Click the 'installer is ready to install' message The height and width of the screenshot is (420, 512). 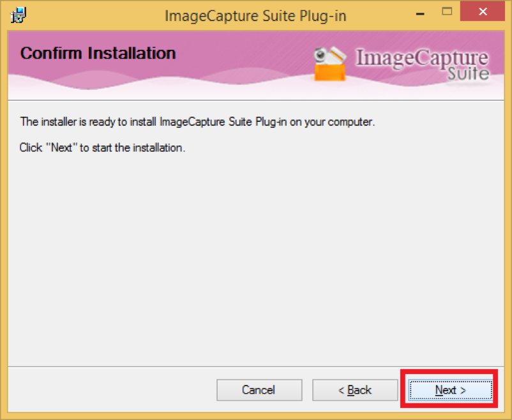click(197, 122)
